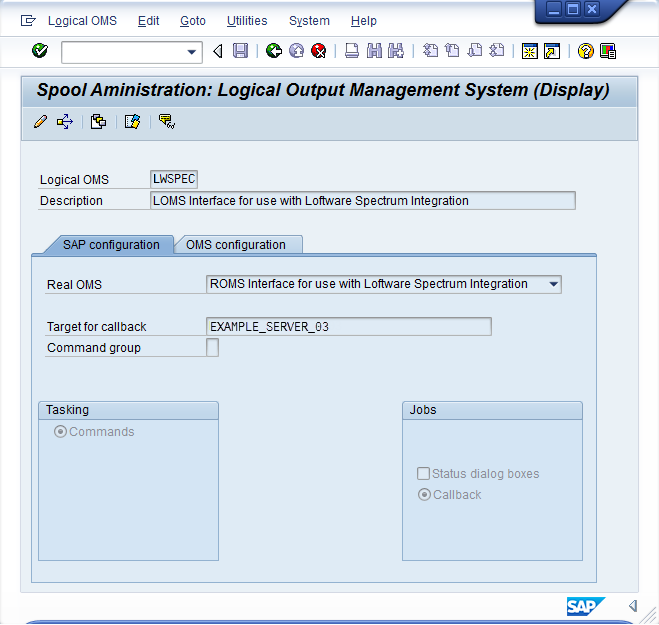Viewport: 659px width, 625px height.
Task: Expand status bar with triangle near SAP logo
Action: tap(633, 606)
